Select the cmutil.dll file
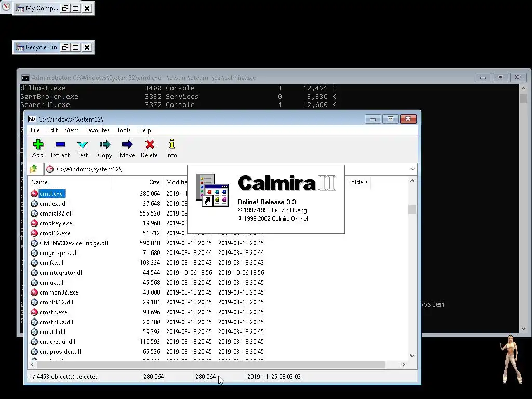The image size is (532, 399). (x=52, y=331)
